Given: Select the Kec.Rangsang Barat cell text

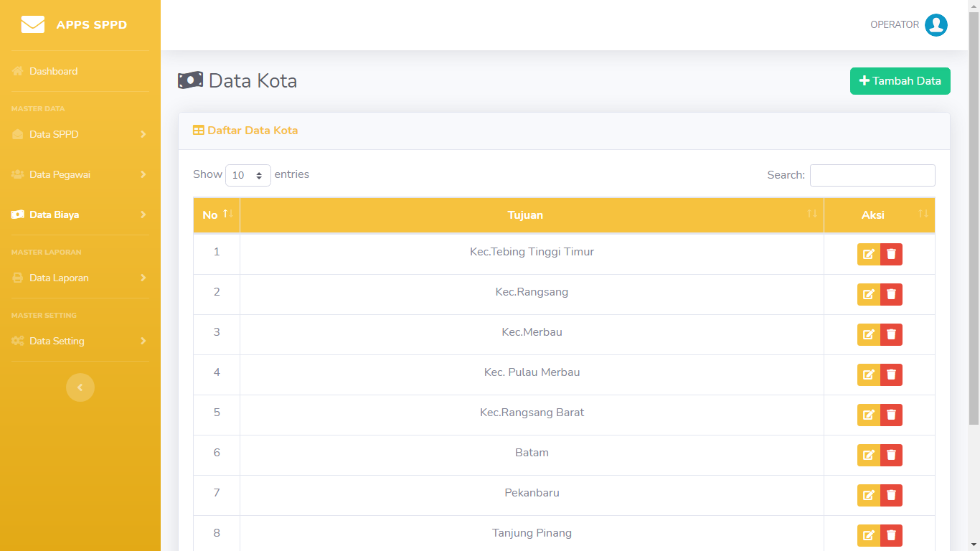Looking at the screenshot, I should [x=532, y=413].
